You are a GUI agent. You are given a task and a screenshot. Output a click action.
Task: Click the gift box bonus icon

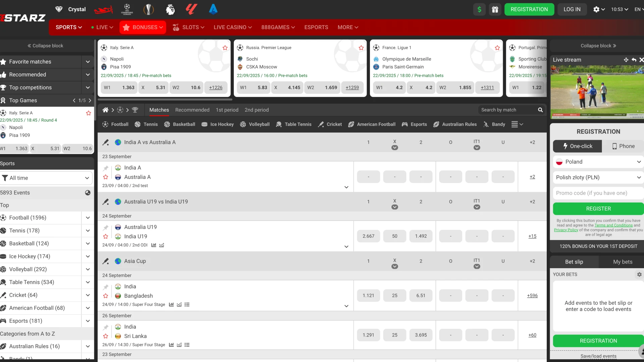pyautogui.click(x=495, y=9)
